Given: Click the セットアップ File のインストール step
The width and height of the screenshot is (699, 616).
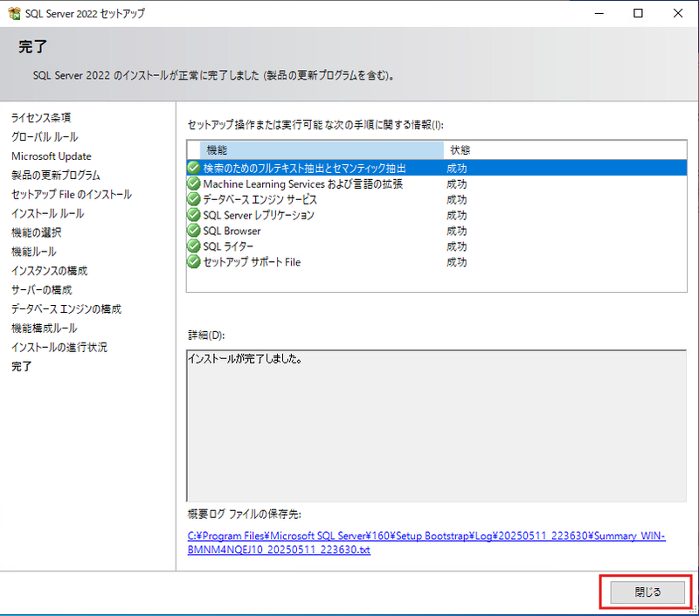Looking at the screenshot, I should pyautogui.click(x=72, y=194).
